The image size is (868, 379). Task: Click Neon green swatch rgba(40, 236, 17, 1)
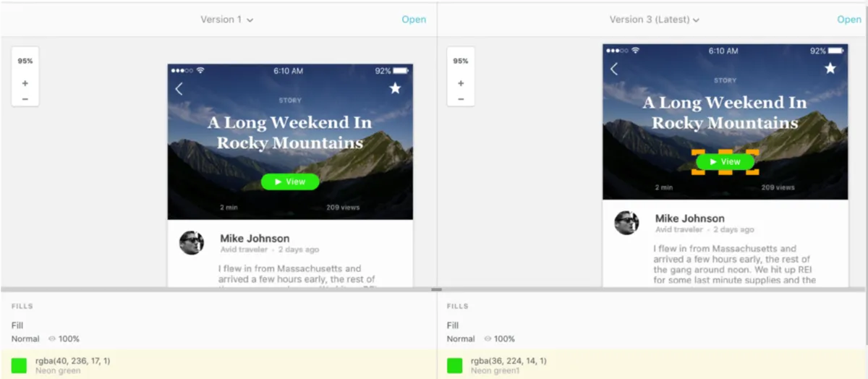pos(19,365)
